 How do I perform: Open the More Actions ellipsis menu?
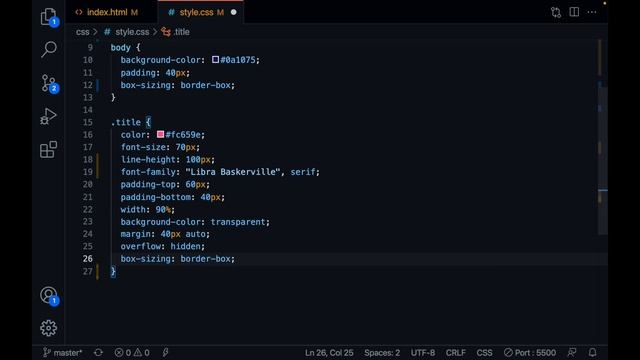click(592, 12)
